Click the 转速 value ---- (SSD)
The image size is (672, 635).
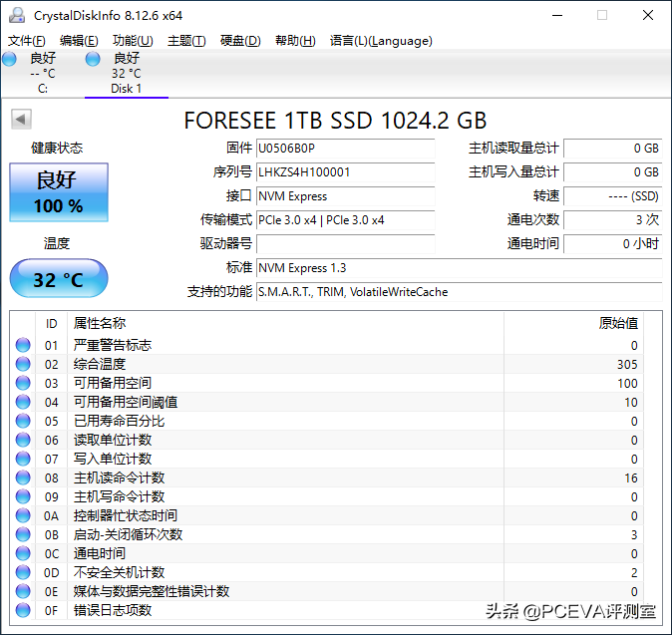pos(613,196)
